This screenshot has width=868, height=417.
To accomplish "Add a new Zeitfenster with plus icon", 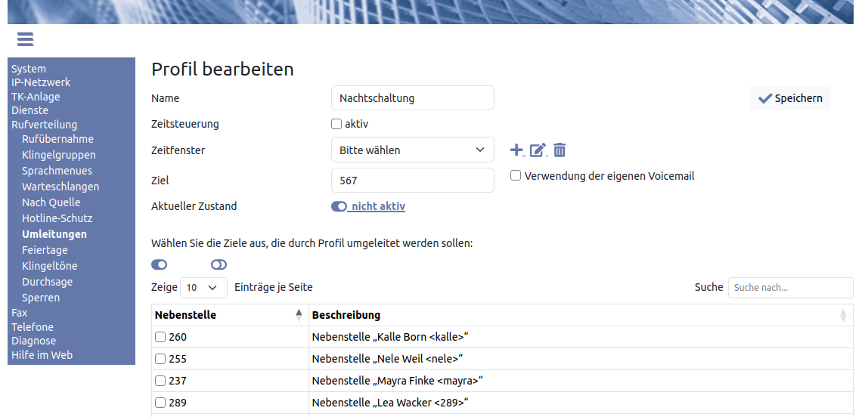I will (516, 150).
